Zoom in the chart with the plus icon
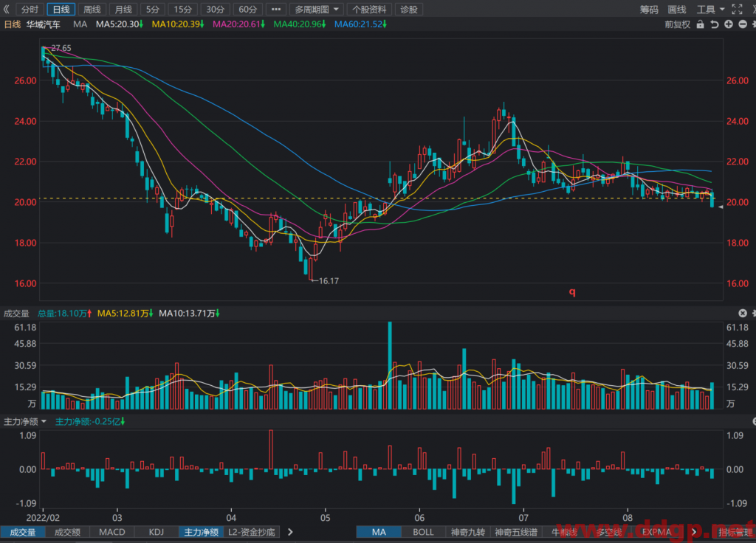Screen dimensions: 756x543 729,24
